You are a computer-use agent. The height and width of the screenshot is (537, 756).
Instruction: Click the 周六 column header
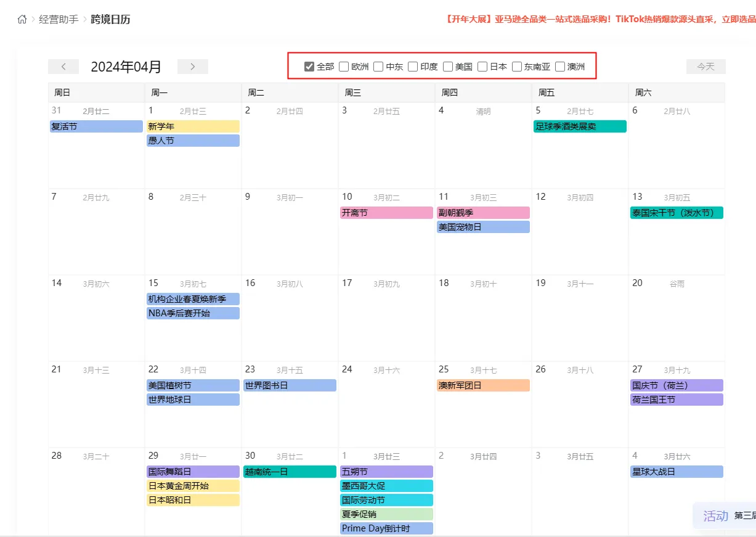(677, 92)
